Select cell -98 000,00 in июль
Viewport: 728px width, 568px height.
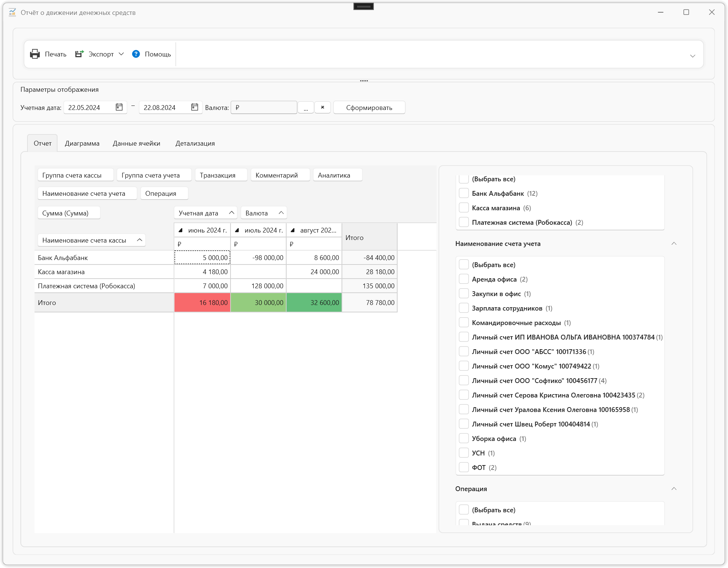[258, 257]
